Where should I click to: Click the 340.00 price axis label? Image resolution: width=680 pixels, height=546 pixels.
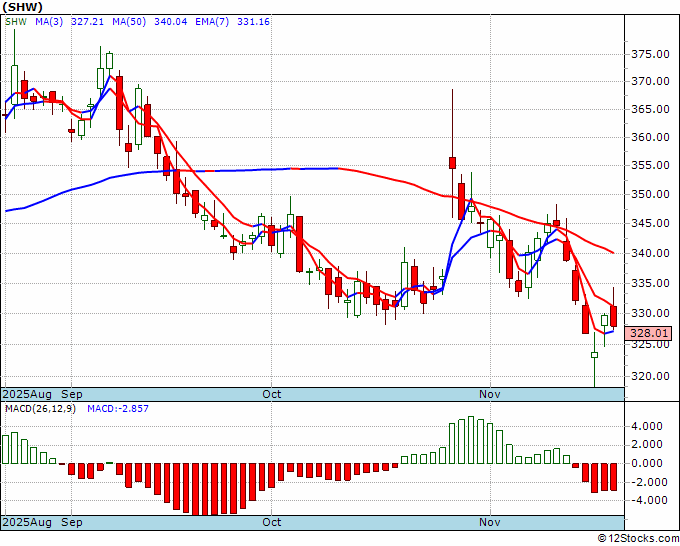[650, 253]
